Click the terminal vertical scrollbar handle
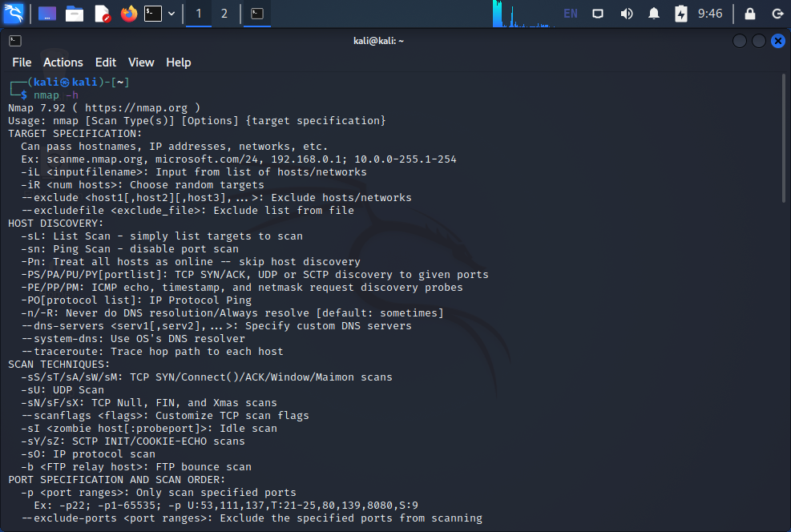 784,138
